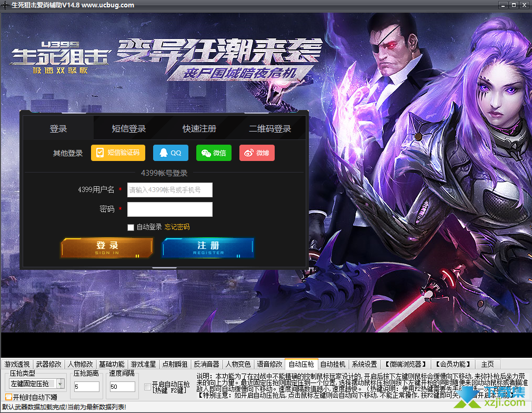The height and width of the screenshot is (413, 532).
Task: Select the 基础功能 tab
Action: click(x=112, y=364)
